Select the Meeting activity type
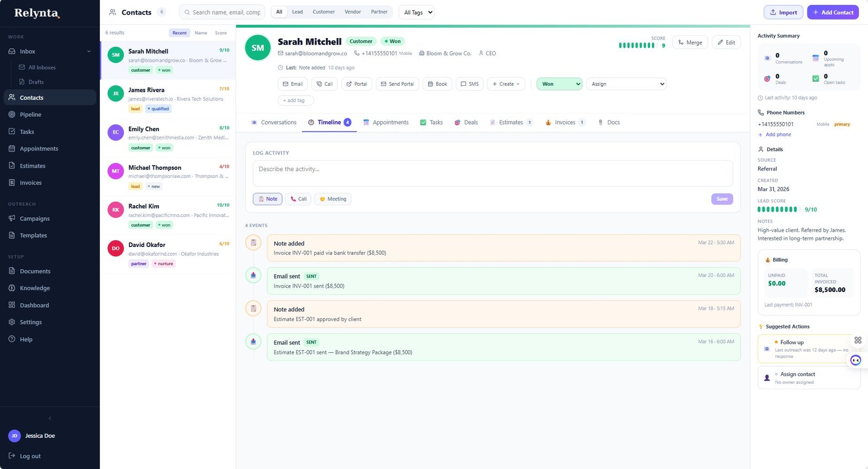868x469 pixels. [x=333, y=199]
